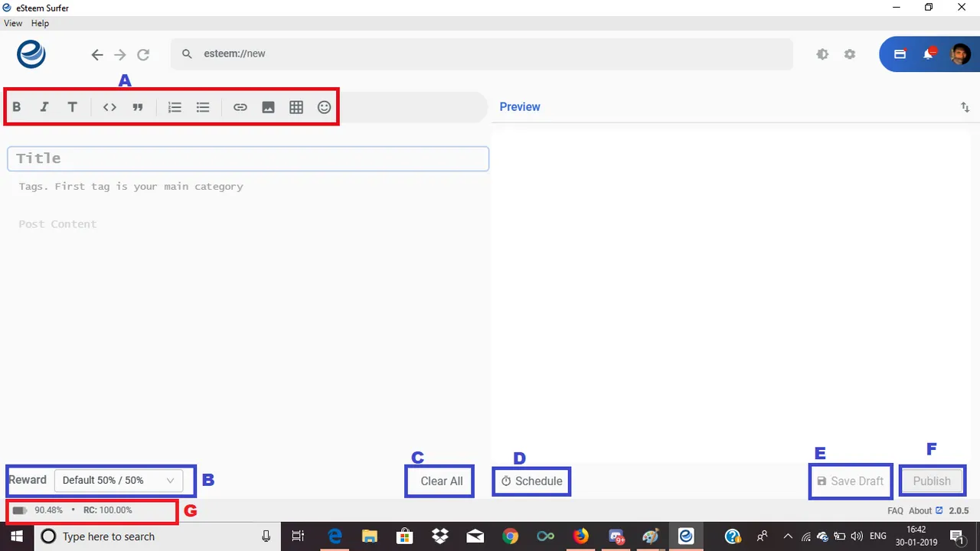The image size is (980, 551).
Task: Insert an unordered bullet list
Action: point(203,107)
